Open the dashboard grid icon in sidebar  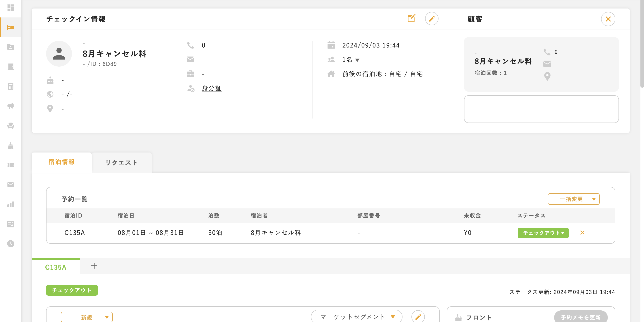coord(11,8)
